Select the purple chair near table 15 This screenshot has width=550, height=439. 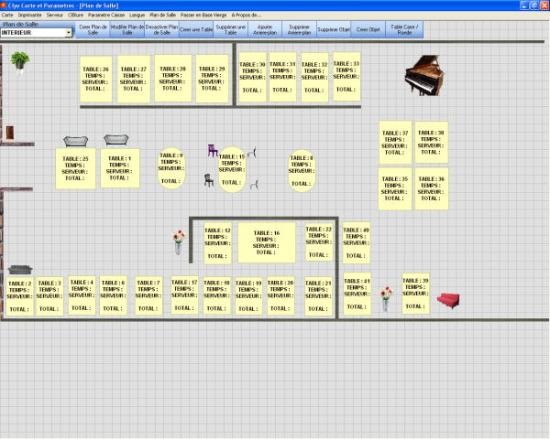[x=213, y=150]
